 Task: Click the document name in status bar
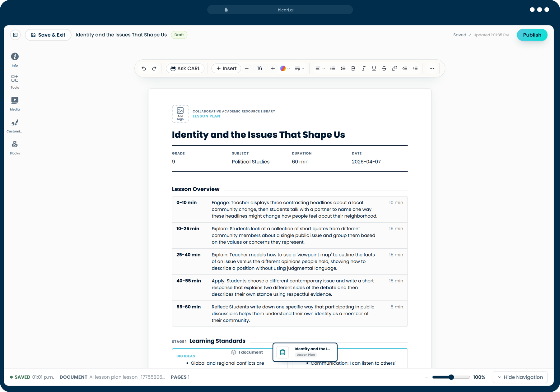pos(127,377)
